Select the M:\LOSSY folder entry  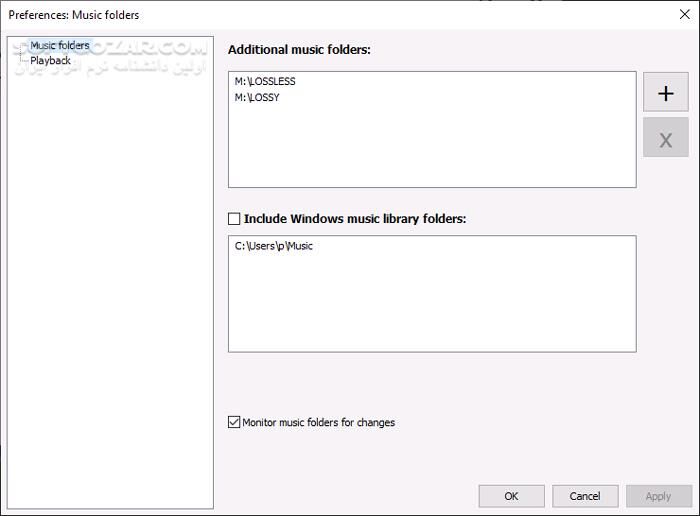(257, 97)
